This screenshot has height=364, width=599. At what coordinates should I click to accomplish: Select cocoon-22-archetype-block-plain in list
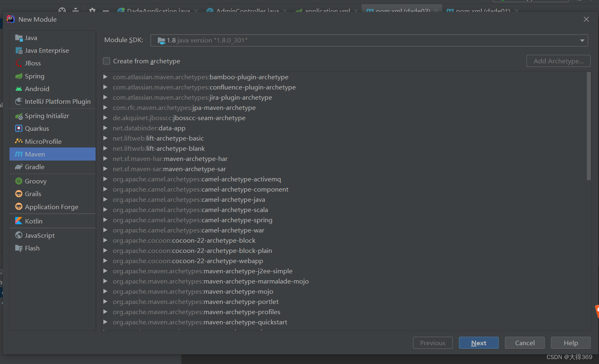click(x=344, y=250)
